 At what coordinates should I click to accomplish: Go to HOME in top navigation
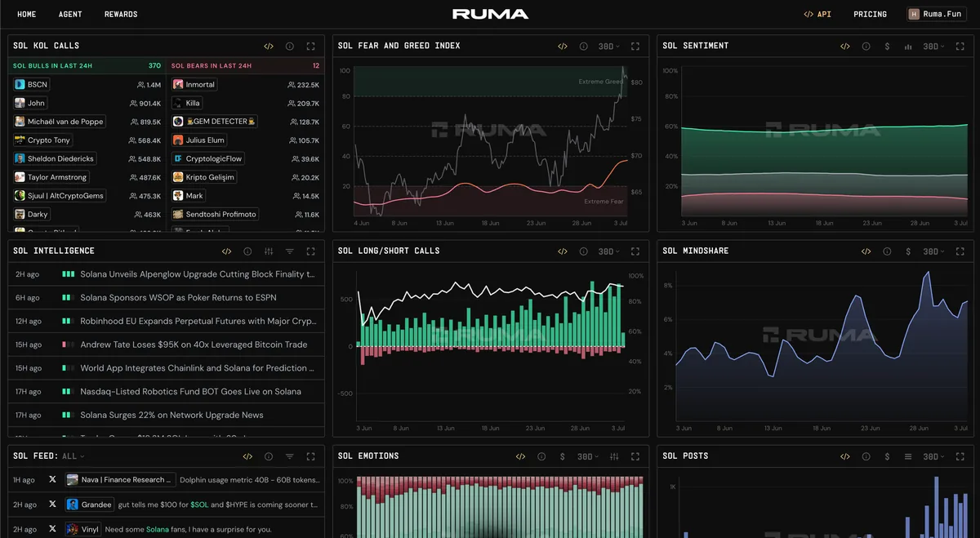(27, 14)
